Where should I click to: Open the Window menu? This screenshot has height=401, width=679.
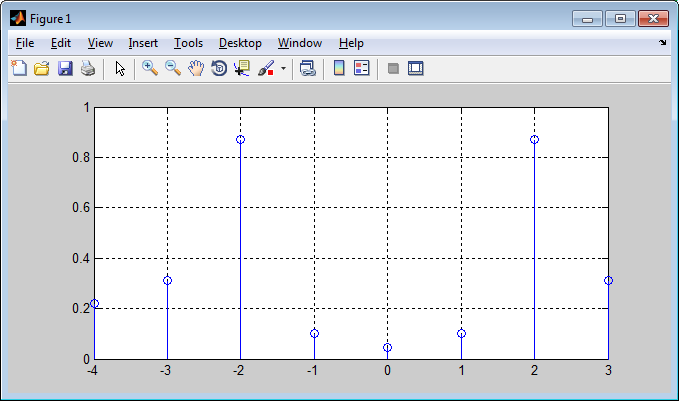pos(300,43)
